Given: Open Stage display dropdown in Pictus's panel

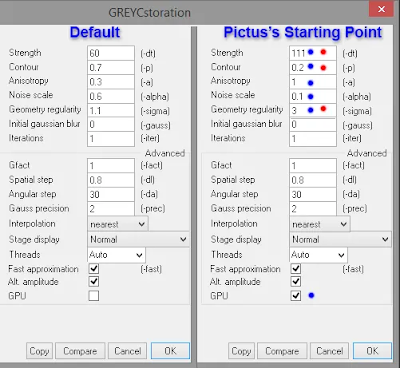Looking at the screenshot, I should coord(341,239).
